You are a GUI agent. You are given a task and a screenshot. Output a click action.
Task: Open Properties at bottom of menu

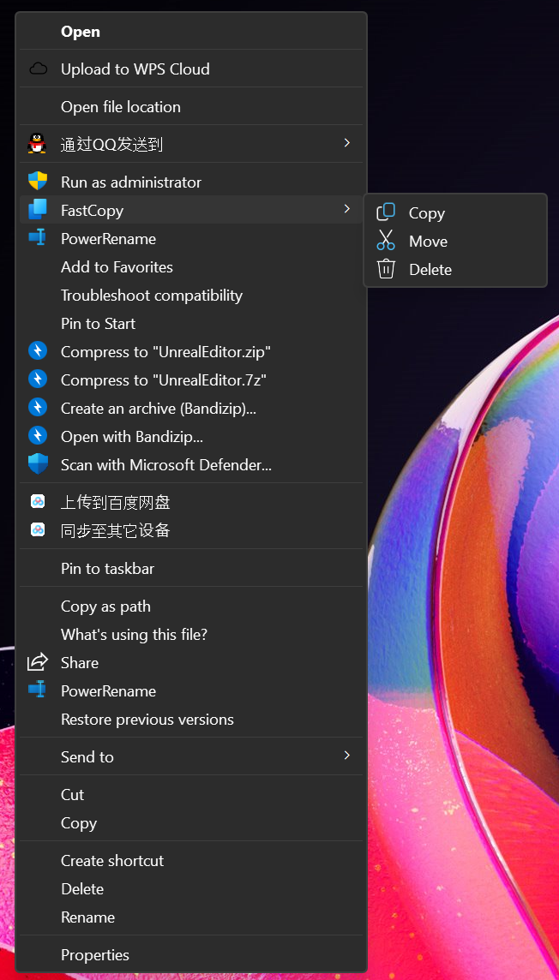tap(191, 954)
